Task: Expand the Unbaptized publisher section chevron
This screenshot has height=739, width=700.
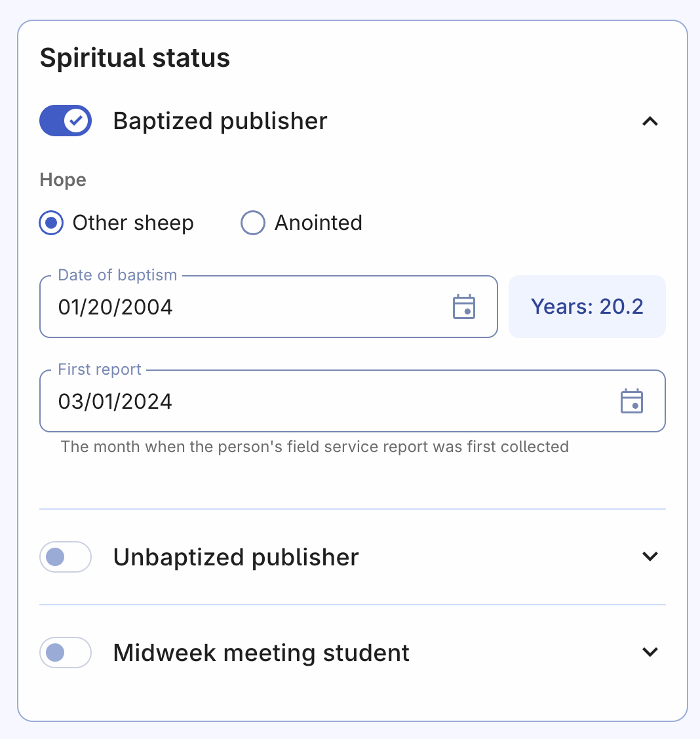Action: coord(650,557)
